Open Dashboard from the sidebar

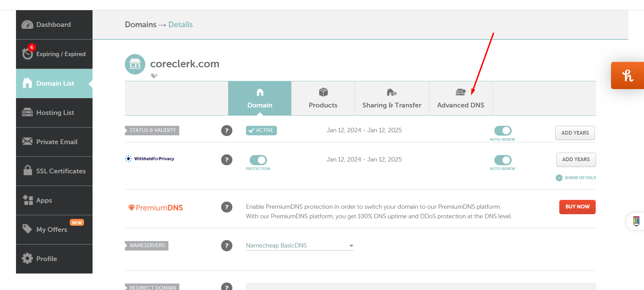pyautogui.click(x=54, y=25)
